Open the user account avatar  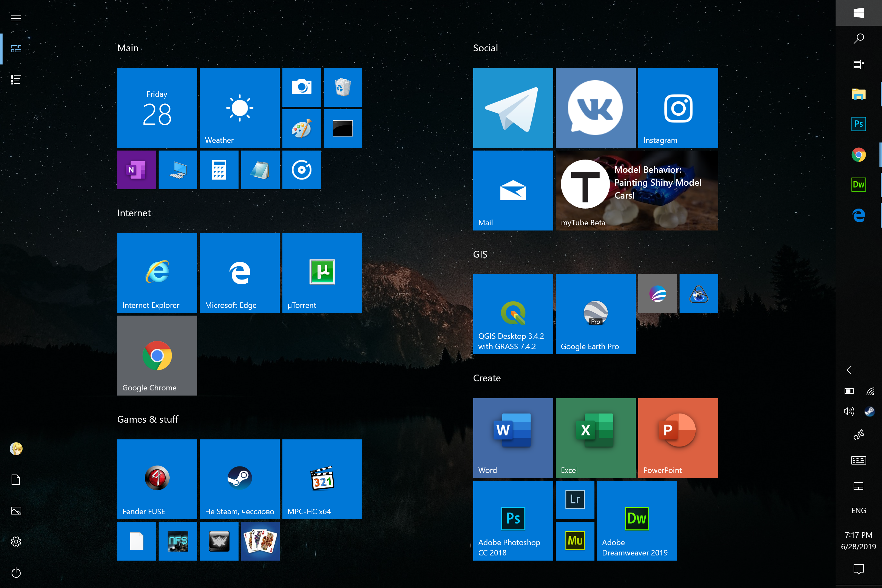(x=16, y=448)
